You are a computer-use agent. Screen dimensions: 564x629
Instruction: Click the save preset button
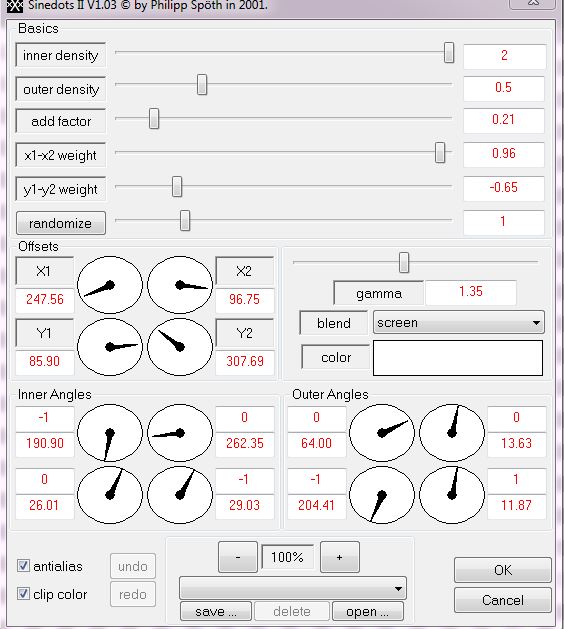click(x=216, y=611)
